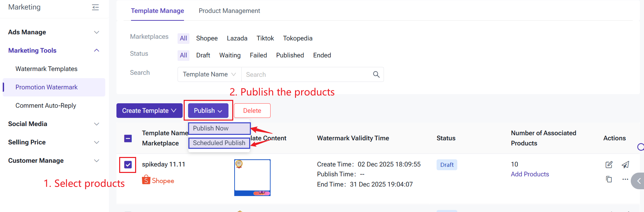Viewport: 644px width, 212px height.
Task: Click the Shopee marketplace logo
Action: 158,180
